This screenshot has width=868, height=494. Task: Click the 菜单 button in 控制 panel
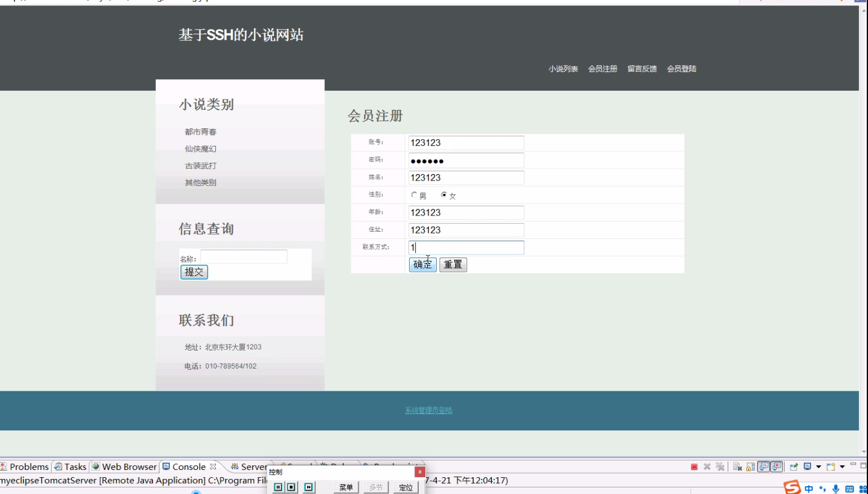pos(346,487)
